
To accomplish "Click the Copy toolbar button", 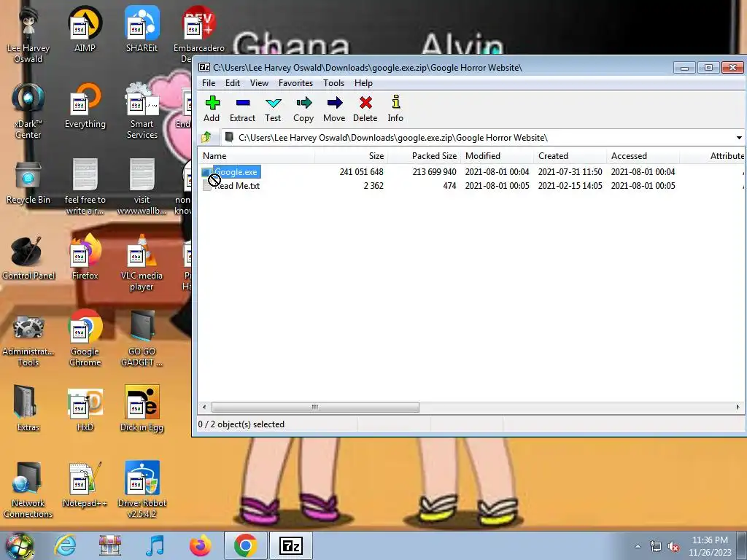I will click(303, 109).
